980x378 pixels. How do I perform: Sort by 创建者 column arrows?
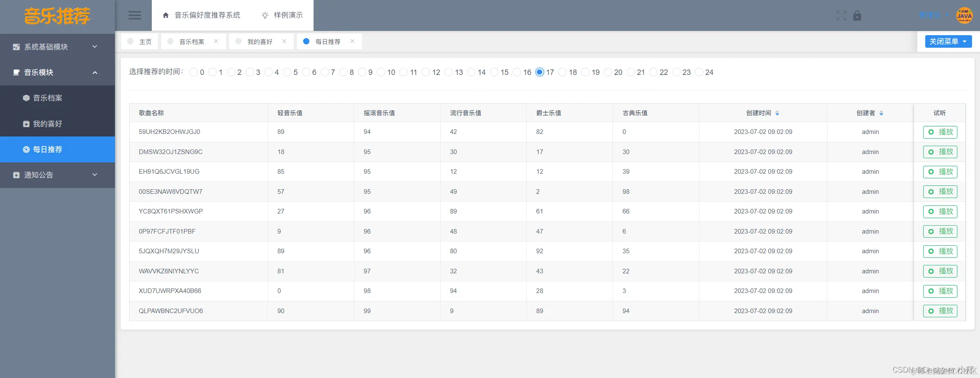881,113
